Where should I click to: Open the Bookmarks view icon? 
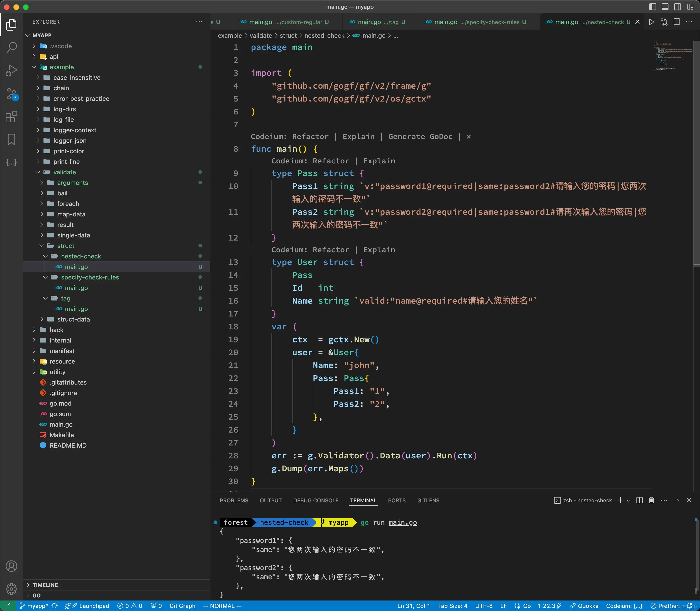(11, 139)
